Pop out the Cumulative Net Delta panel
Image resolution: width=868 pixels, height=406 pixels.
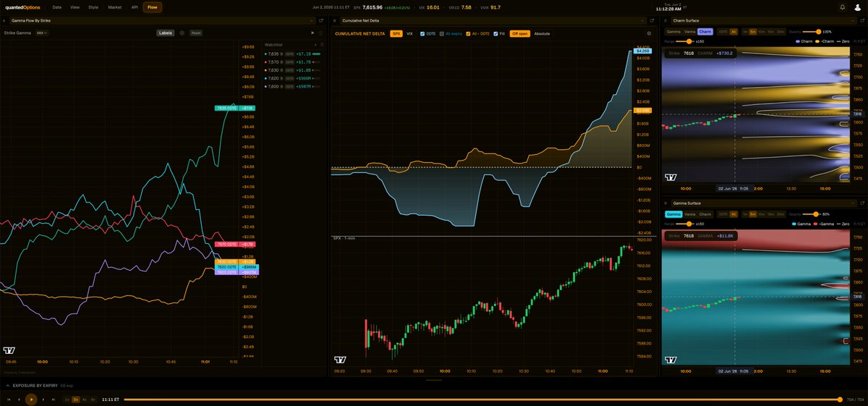tap(652, 21)
